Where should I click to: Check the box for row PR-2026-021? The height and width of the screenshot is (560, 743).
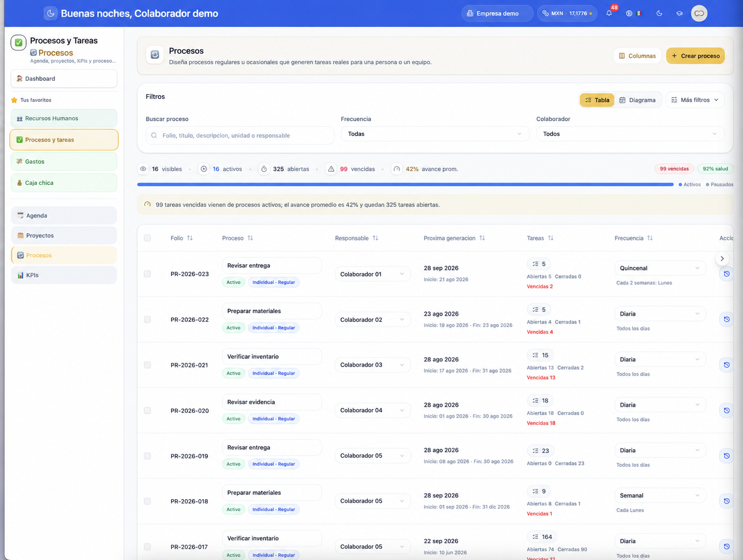(148, 365)
